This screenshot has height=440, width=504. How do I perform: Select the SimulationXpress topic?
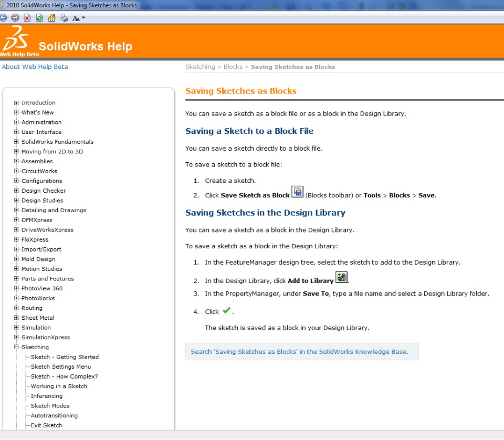click(x=46, y=338)
